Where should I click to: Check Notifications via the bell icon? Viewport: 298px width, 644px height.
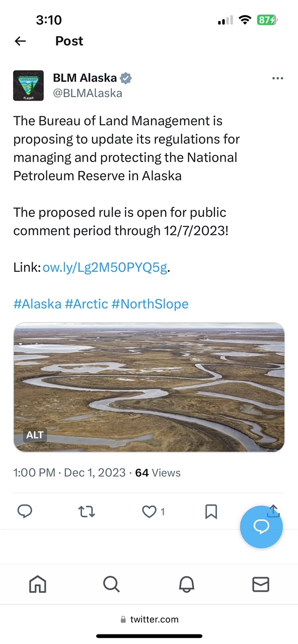point(186,584)
